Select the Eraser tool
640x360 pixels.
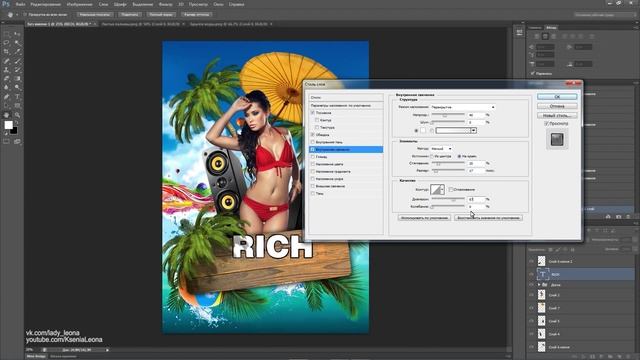click(7, 78)
